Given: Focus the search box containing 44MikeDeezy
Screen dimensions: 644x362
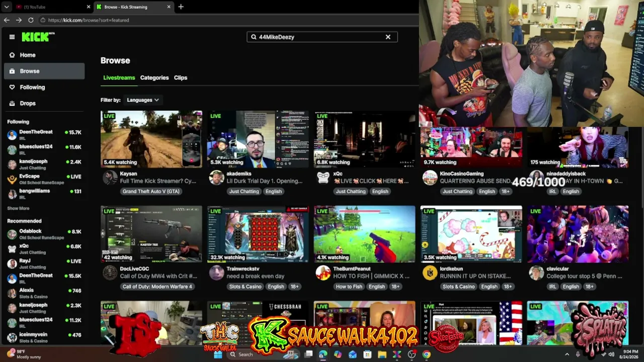Looking at the screenshot, I should pos(322,37).
